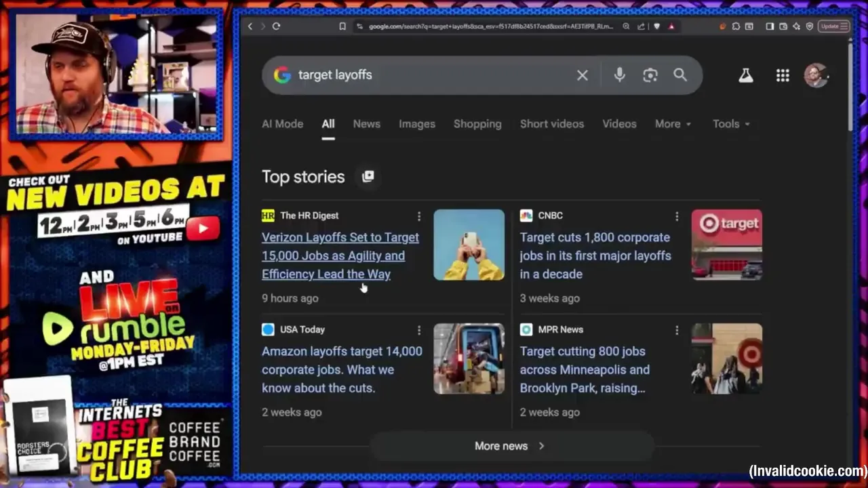Screen dimensions: 868x488
Task: Click the browser Update button
Action: (833, 26)
